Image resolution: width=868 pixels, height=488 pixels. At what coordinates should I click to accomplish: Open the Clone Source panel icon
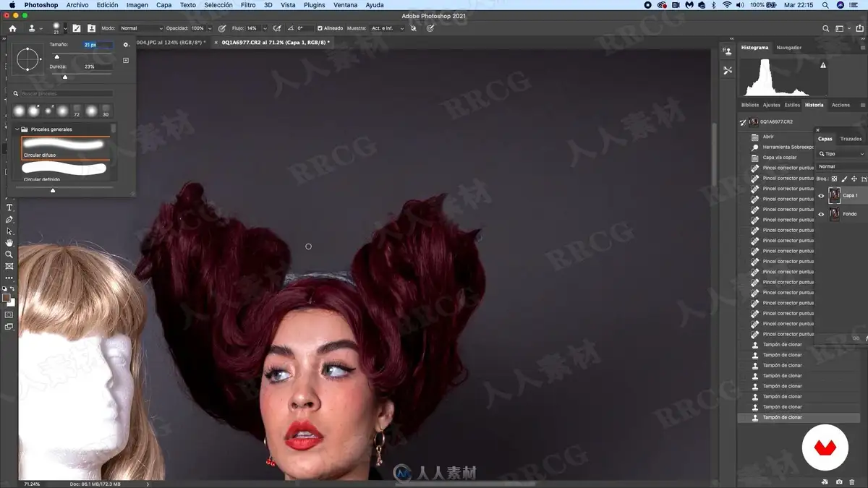tap(91, 28)
